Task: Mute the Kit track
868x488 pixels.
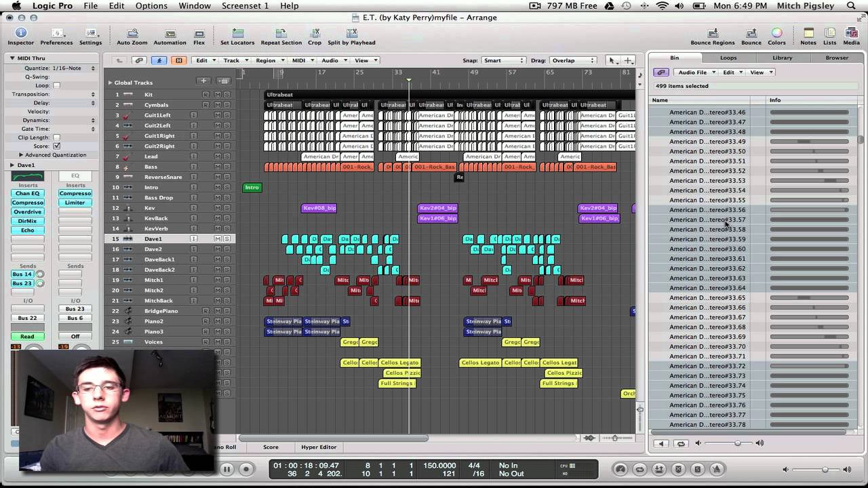Action: coord(218,95)
